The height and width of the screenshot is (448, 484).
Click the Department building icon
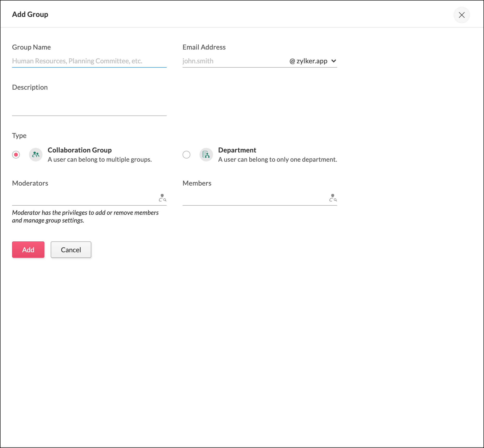(206, 155)
